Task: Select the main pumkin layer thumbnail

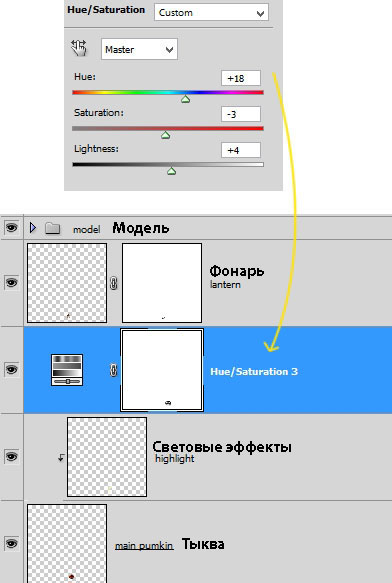Action: point(67,544)
